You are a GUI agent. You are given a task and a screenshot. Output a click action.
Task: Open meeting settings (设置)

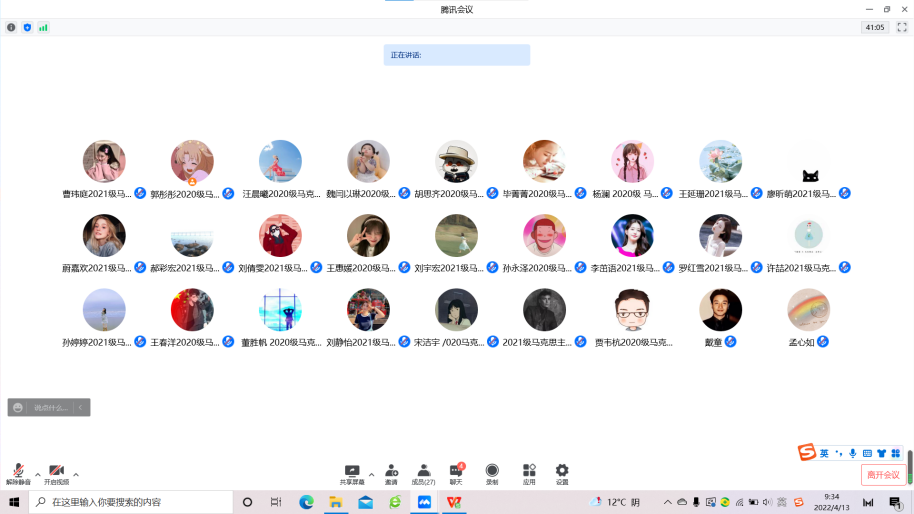[x=562, y=473]
